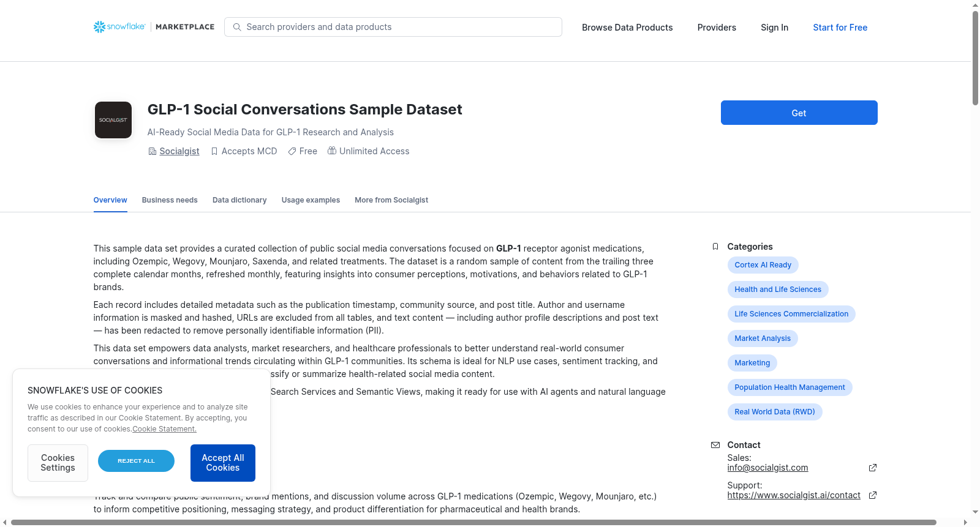Switch to the Data dictionary tab

tap(239, 200)
